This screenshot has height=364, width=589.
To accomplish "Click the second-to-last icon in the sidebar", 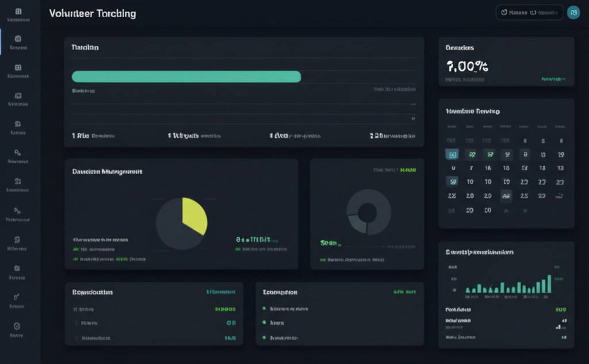I will pyautogui.click(x=17, y=297).
